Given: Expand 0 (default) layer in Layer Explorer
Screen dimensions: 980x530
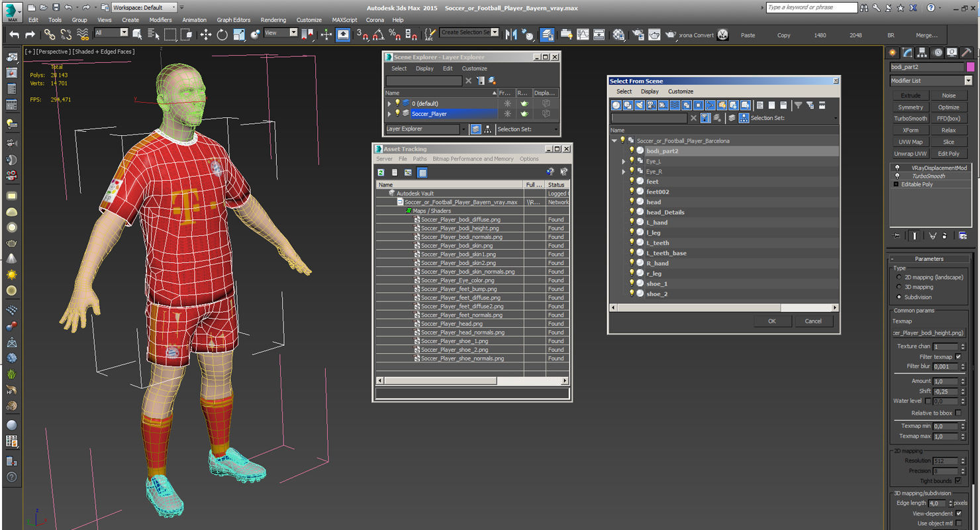Looking at the screenshot, I should tap(389, 103).
